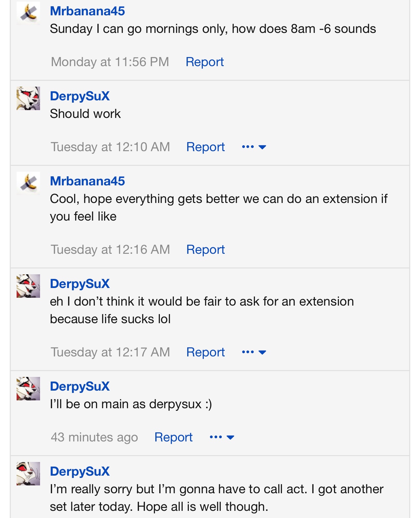
Task: Open DerpySuX avatar beside "Should work"
Action: tap(28, 98)
